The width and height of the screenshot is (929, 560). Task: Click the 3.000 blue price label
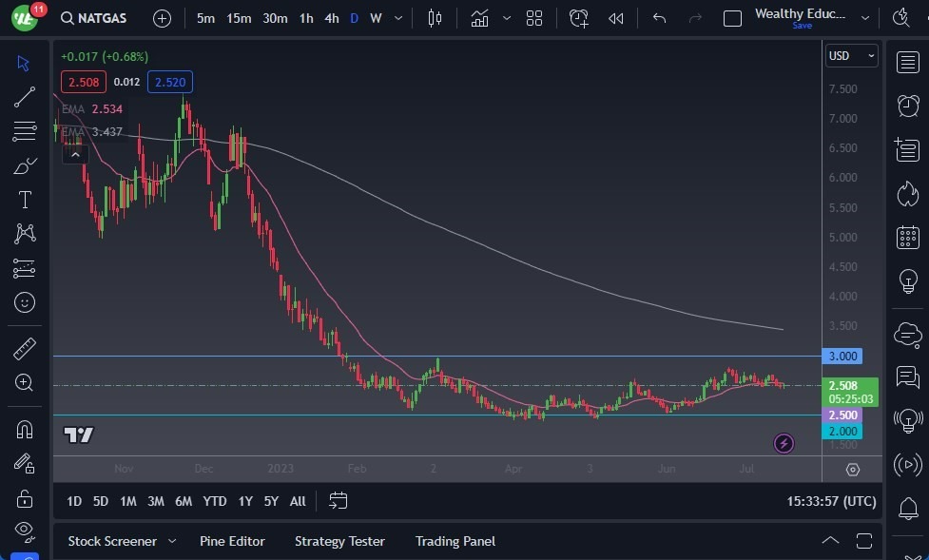coord(843,357)
